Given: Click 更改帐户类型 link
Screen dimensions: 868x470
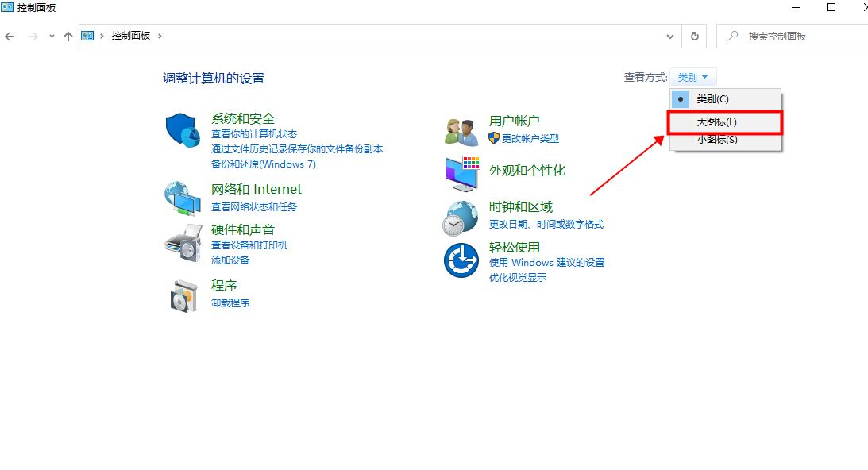Looking at the screenshot, I should click(x=530, y=138).
